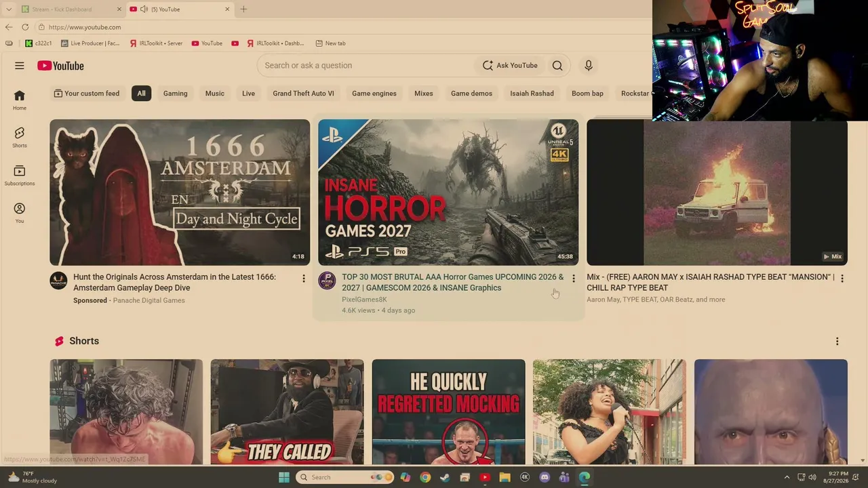Open Subscriptions from the sidebar

click(20, 176)
